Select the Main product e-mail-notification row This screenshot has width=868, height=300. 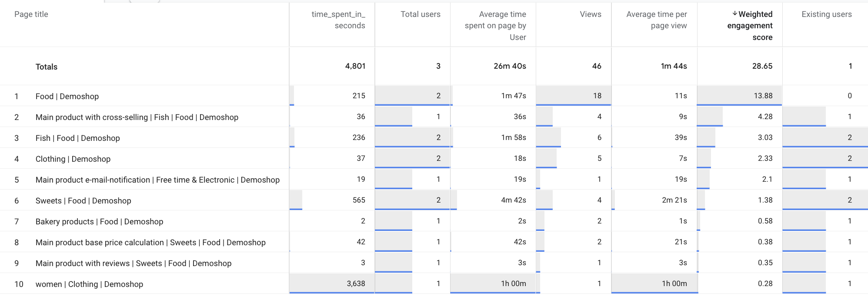click(x=157, y=180)
